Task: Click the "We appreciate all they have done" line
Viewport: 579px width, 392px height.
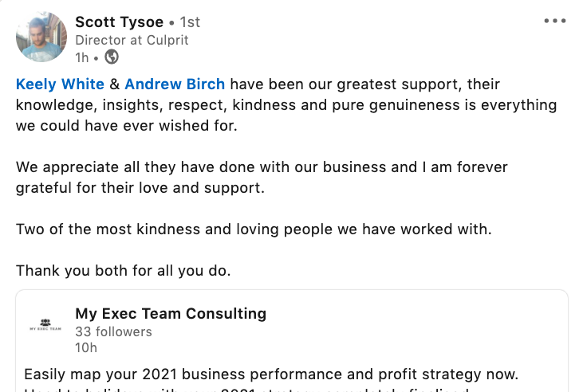Action: click(x=262, y=167)
